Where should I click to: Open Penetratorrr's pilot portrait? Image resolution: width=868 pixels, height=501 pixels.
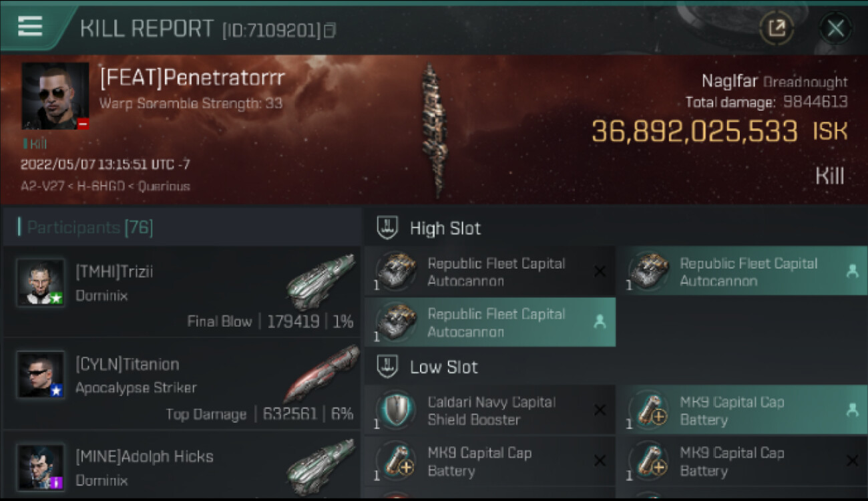point(55,96)
